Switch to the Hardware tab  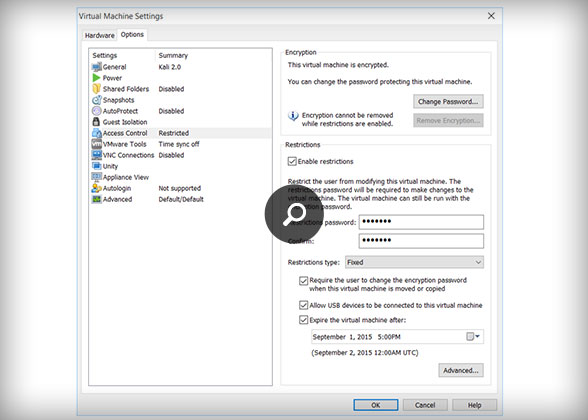point(99,36)
